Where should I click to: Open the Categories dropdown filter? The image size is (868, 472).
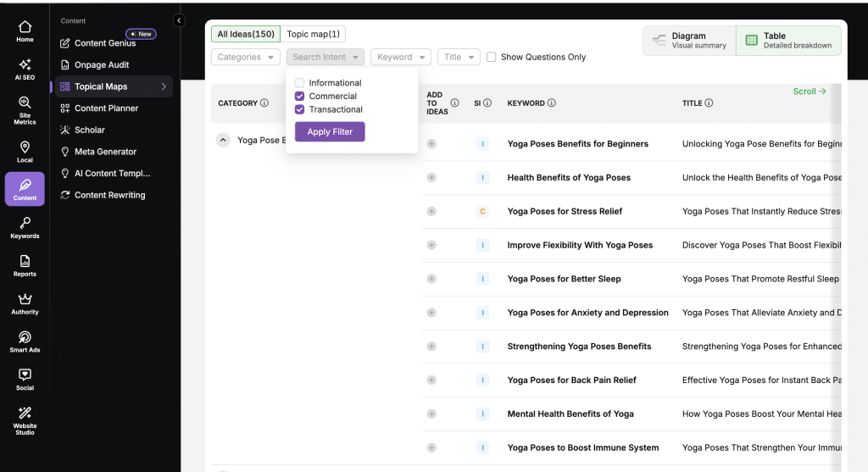click(x=245, y=58)
